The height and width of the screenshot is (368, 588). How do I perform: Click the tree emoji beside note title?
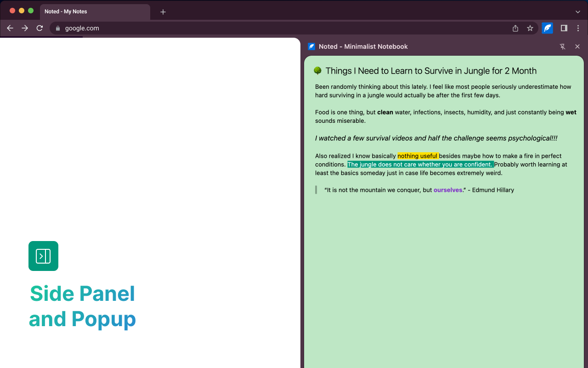[x=317, y=70]
